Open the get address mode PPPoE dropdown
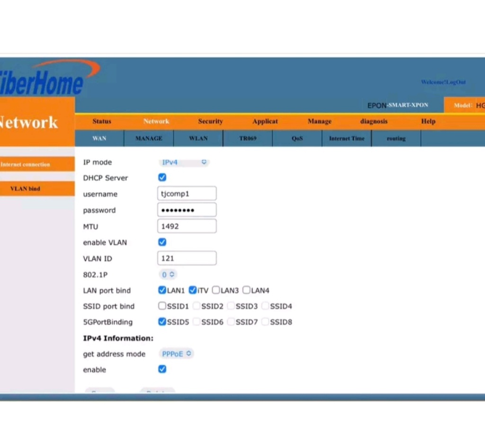The image size is (485, 448). point(176,354)
